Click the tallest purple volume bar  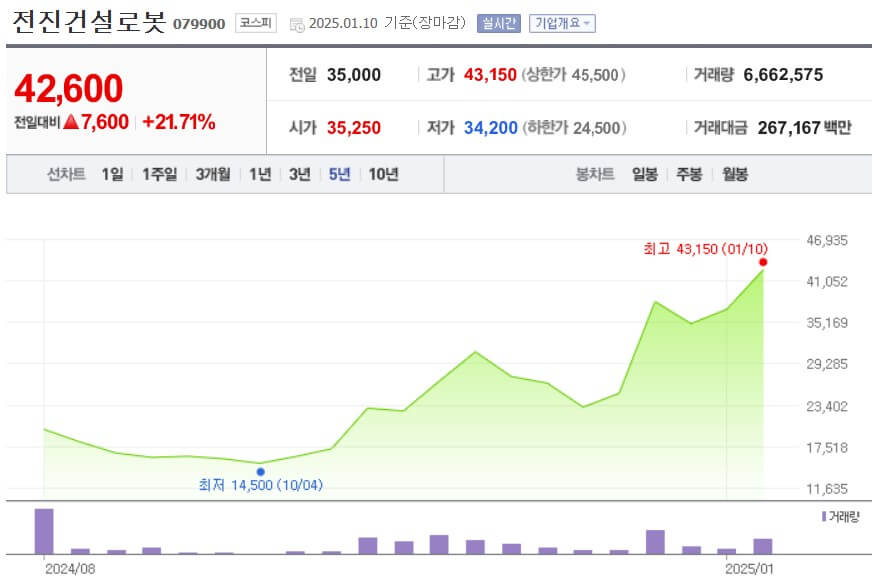[42, 533]
